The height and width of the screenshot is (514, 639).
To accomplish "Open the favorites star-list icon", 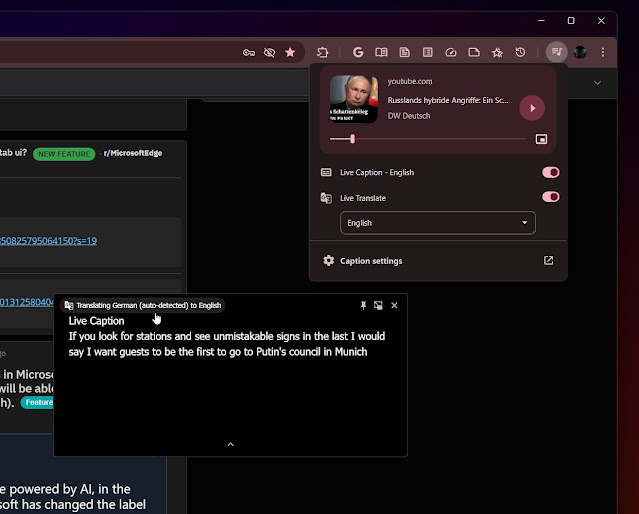I will click(x=497, y=52).
